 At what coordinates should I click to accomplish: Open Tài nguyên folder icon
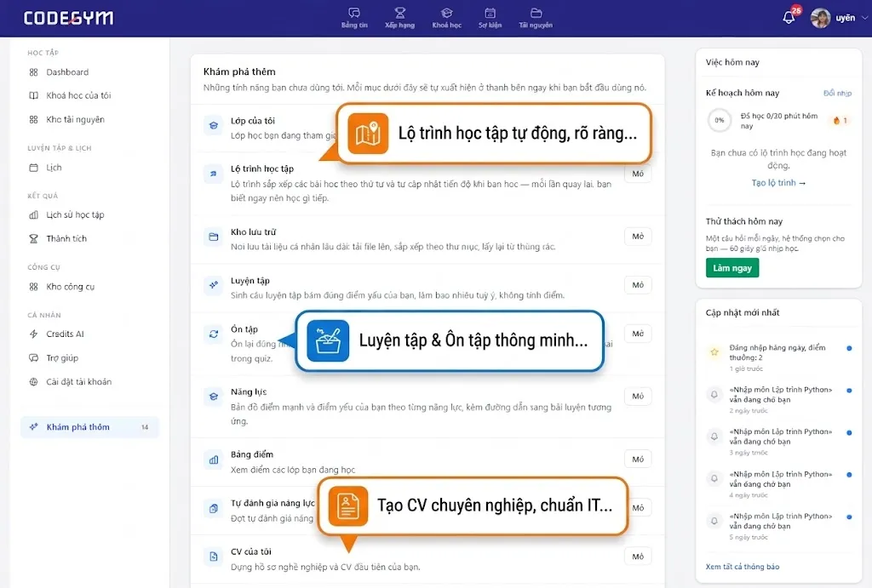click(x=536, y=13)
